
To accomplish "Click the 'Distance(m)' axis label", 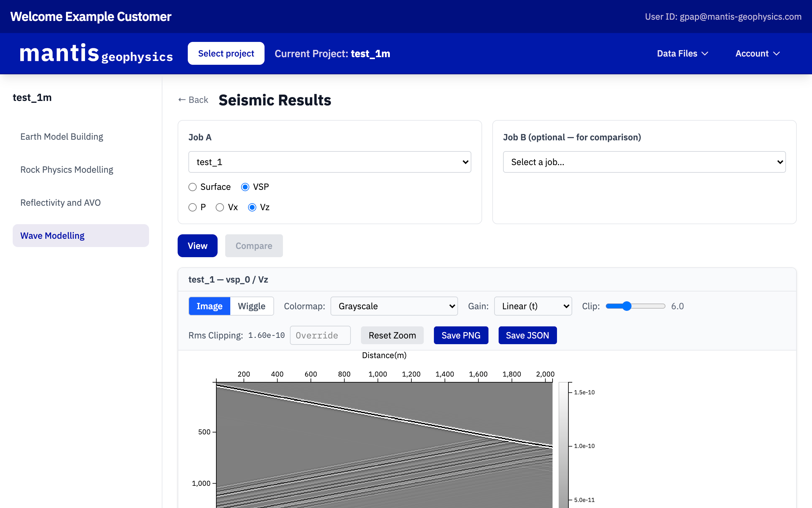I will click(x=384, y=355).
